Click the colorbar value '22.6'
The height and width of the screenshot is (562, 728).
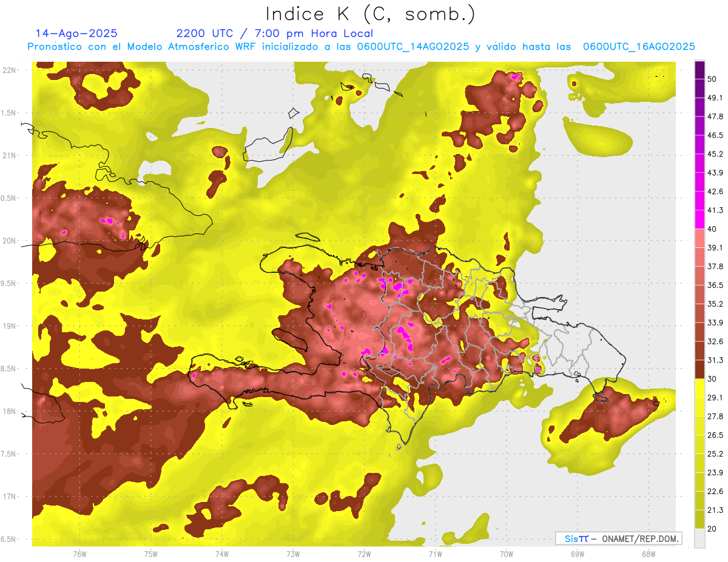click(x=715, y=492)
